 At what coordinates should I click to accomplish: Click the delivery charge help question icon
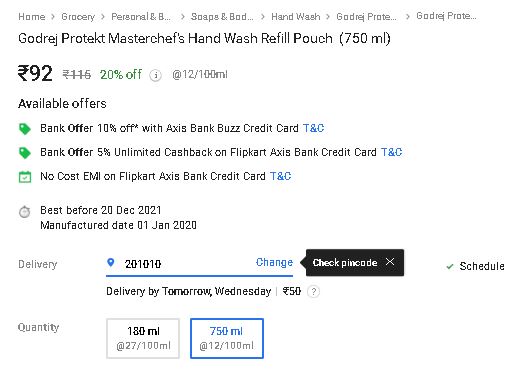(x=313, y=292)
